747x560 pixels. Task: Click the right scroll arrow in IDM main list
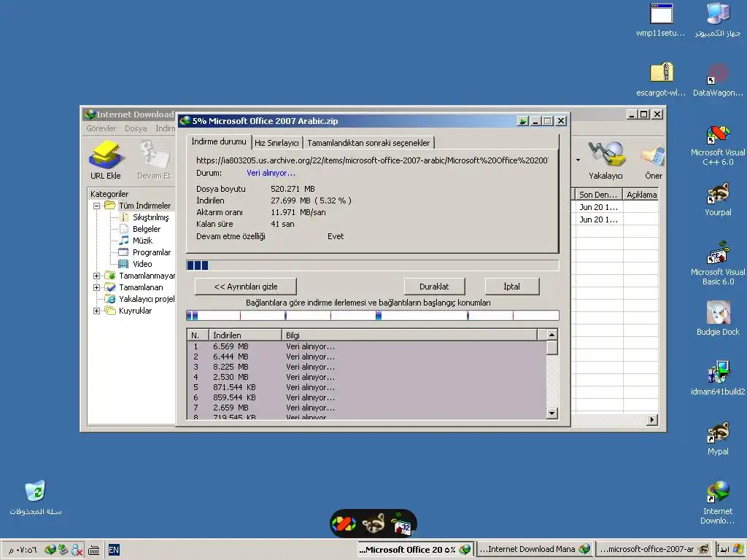tap(652, 420)
